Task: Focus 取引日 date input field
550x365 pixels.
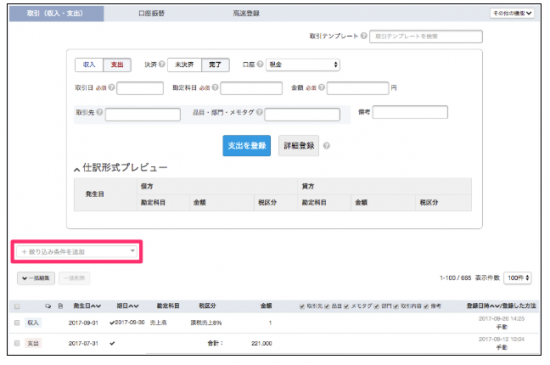Action: coord(140,88)
